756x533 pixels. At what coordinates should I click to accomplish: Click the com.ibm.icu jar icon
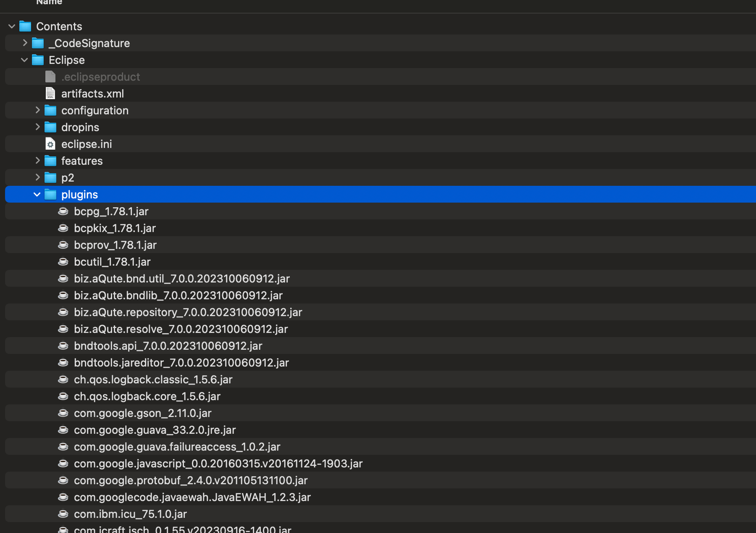click(63, 514)
